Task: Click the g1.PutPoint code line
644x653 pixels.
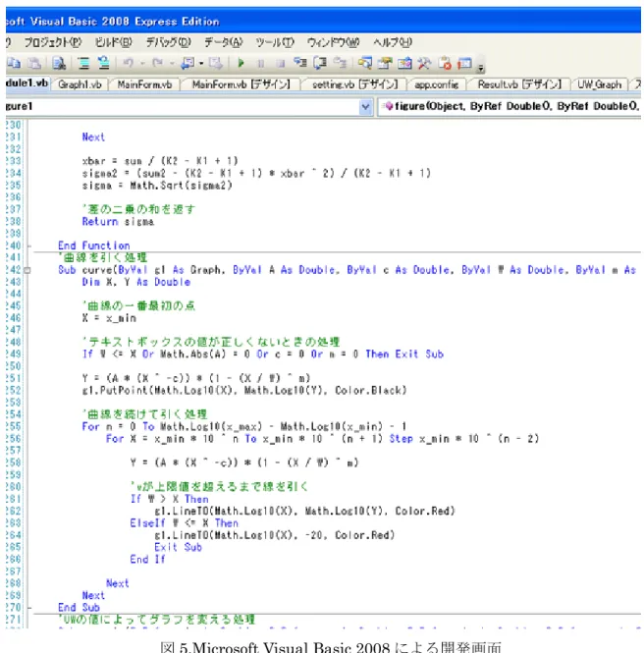Action: (x=243, y=391)
